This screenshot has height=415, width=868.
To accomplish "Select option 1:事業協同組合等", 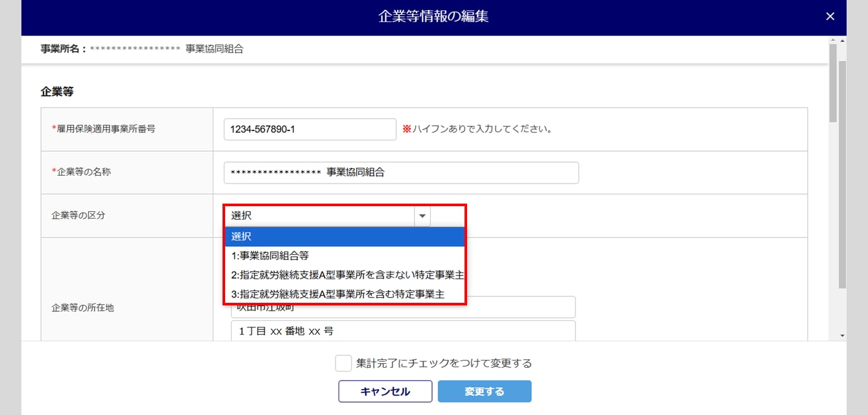I will pos(344,255).
